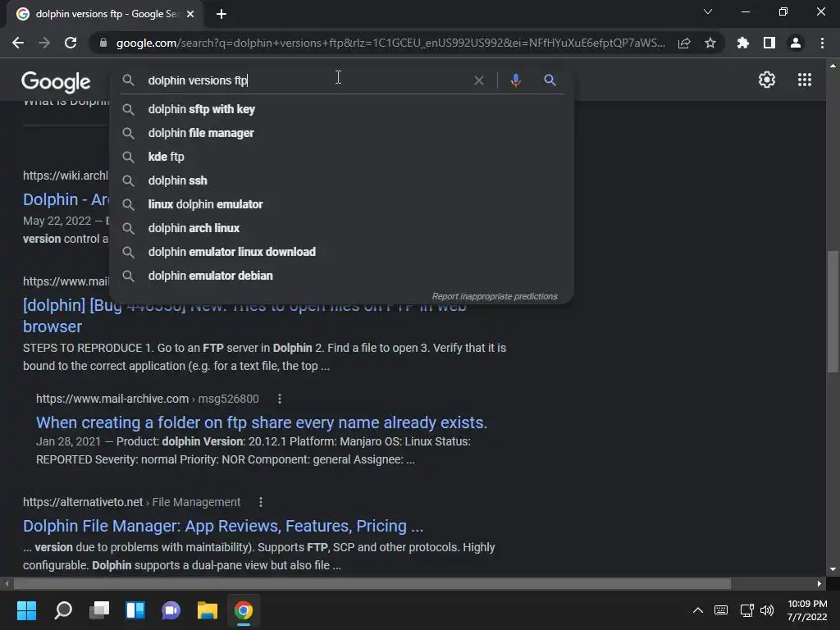The image size is (840, 630).
Task: View site info via padlock icon
Action: [x=103, y=43]
